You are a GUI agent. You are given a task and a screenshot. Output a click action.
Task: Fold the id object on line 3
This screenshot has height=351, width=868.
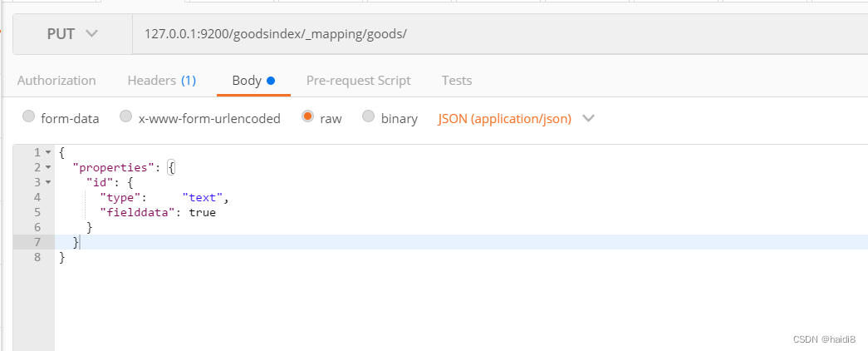[47, 182]
